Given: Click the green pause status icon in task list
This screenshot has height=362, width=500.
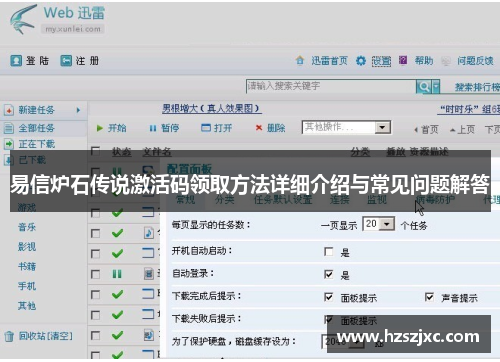Looking at the screenshot, I should 117,274.
